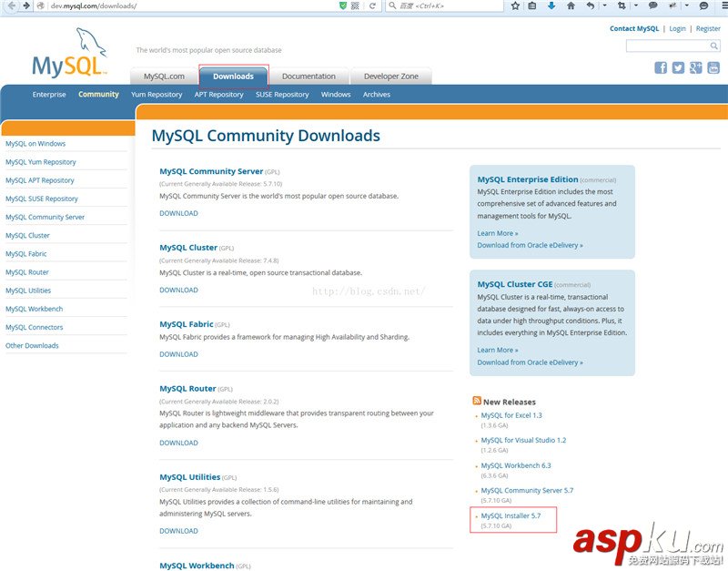Open MySQL on Windows sidebar link

[x=35, y=144]
